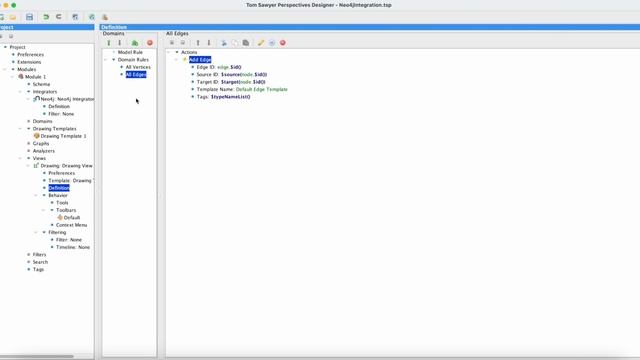Screen dimensions: 640x360
Task: Click the Cut scissors icon in All Edges toolbar
Action: click(224, 43)
